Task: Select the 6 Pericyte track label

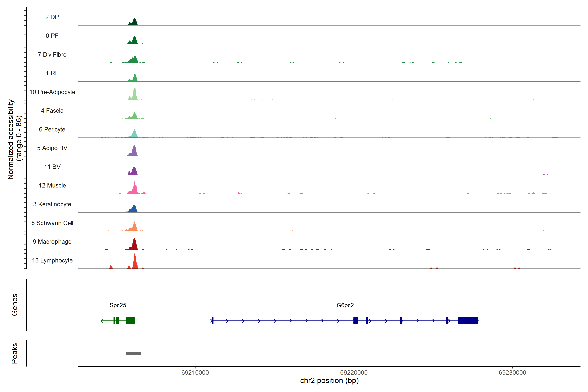Action: point(52,130)
